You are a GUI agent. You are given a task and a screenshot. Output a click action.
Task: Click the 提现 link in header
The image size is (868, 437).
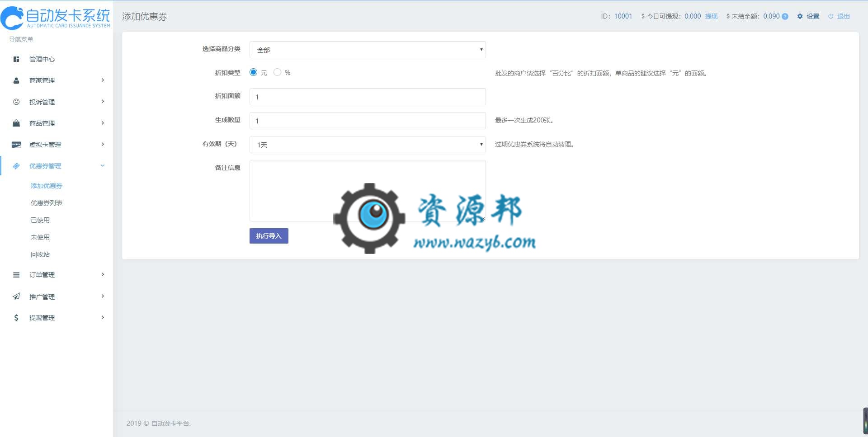coord(711,16)
